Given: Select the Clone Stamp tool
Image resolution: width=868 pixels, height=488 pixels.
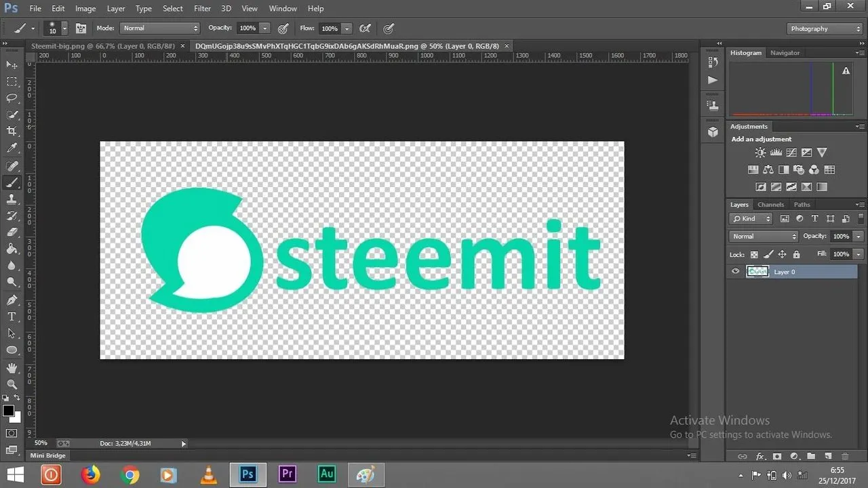Looking at the screenshot, I should [12, 199].
